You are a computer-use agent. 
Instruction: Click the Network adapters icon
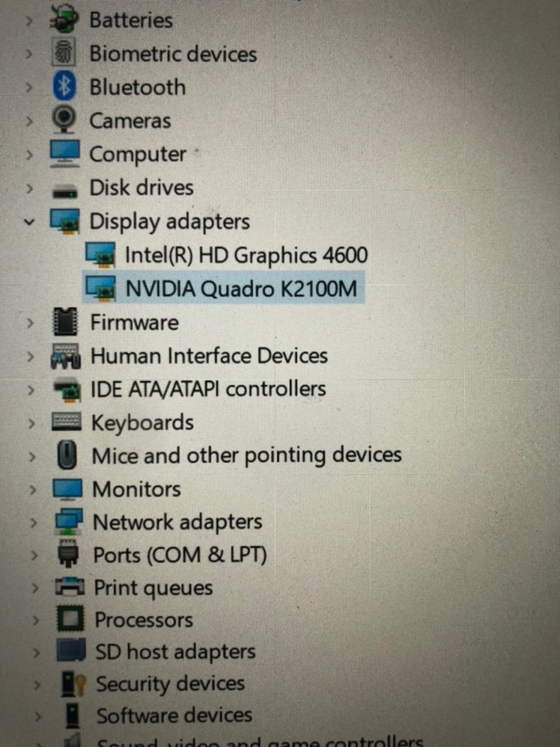click(x=69, y=522)
